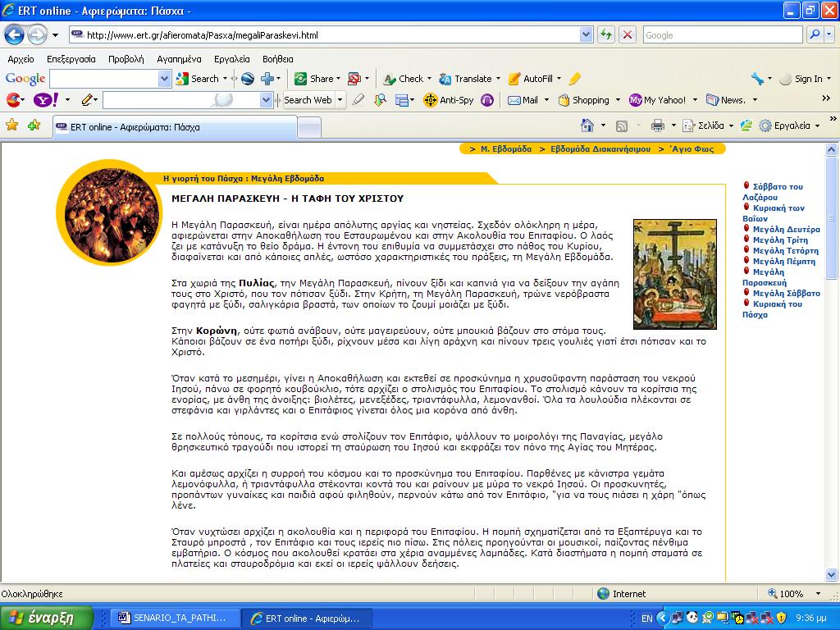Click the crucifixion icon thumbnail image
Screen dimensions: 840x630
674,274
